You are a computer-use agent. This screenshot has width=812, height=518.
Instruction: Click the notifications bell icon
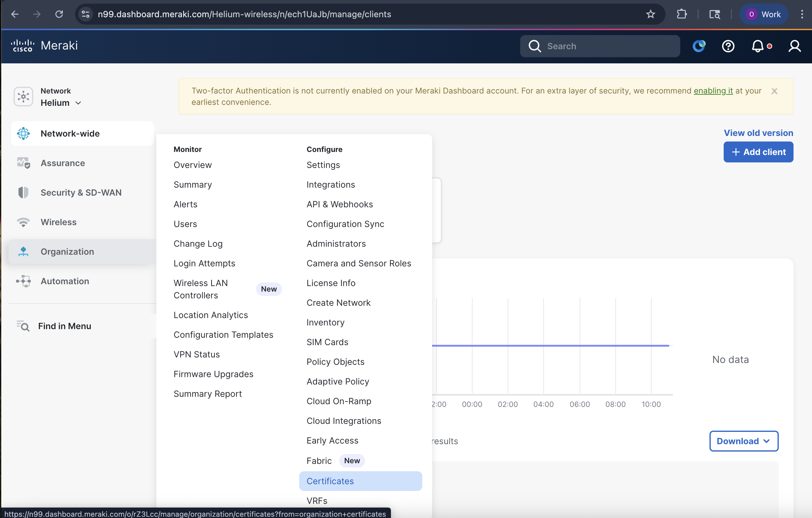[758, 46]
